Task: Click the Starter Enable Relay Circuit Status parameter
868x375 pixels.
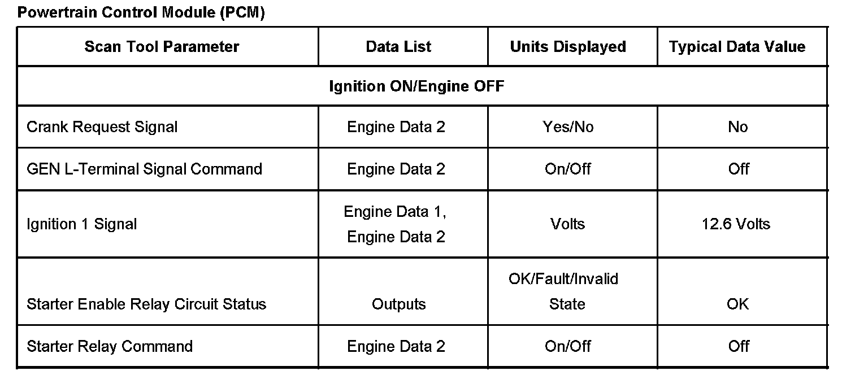Action: coord(146,304)
